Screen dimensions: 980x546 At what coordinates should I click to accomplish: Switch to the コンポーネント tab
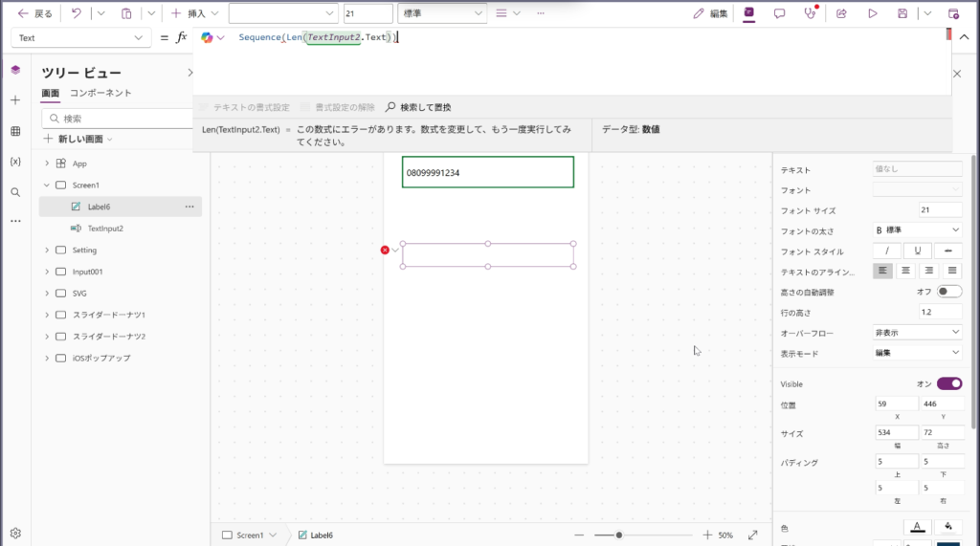pyautogui.click(x=100, y=93)
